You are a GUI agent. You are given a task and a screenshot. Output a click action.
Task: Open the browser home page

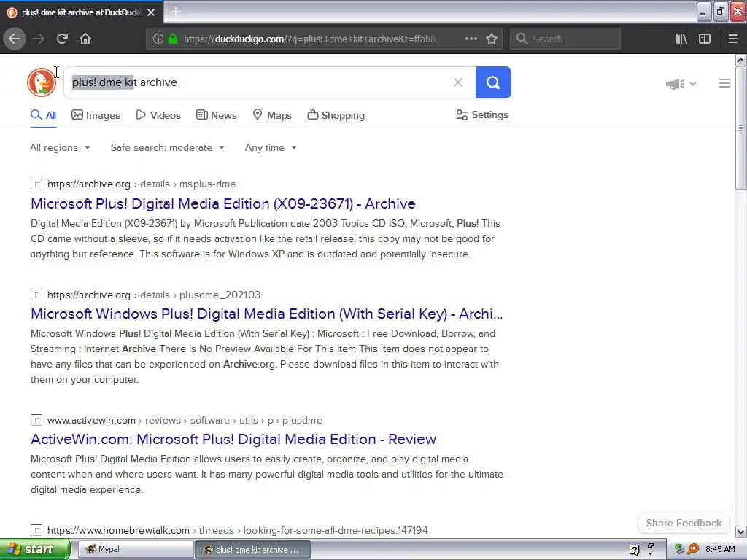tap(85, 39)
